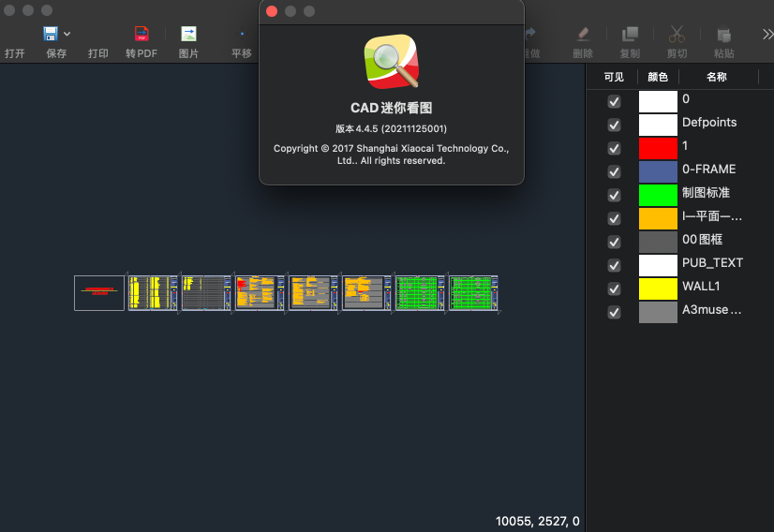
Task: Click white color swatch of layer 0
Action: (658, 102)
